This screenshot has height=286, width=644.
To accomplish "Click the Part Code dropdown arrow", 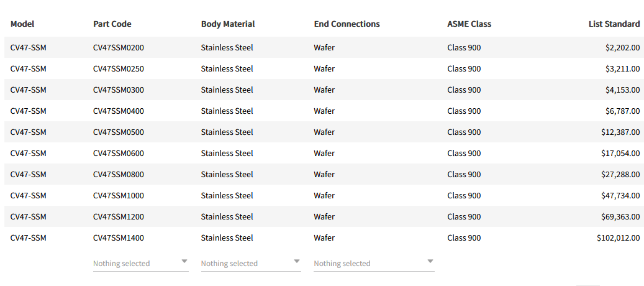I will click(x=184, y=262).
